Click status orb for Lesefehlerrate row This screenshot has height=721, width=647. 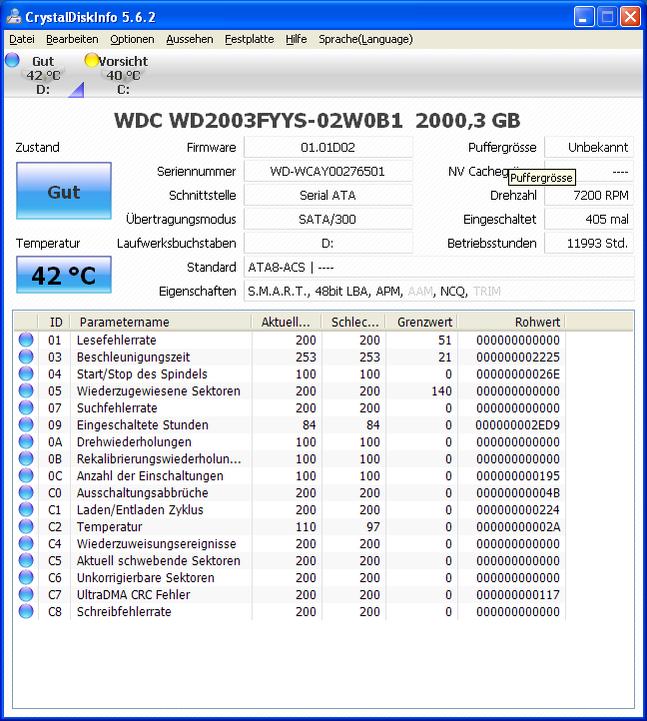[x=26, y=340]
